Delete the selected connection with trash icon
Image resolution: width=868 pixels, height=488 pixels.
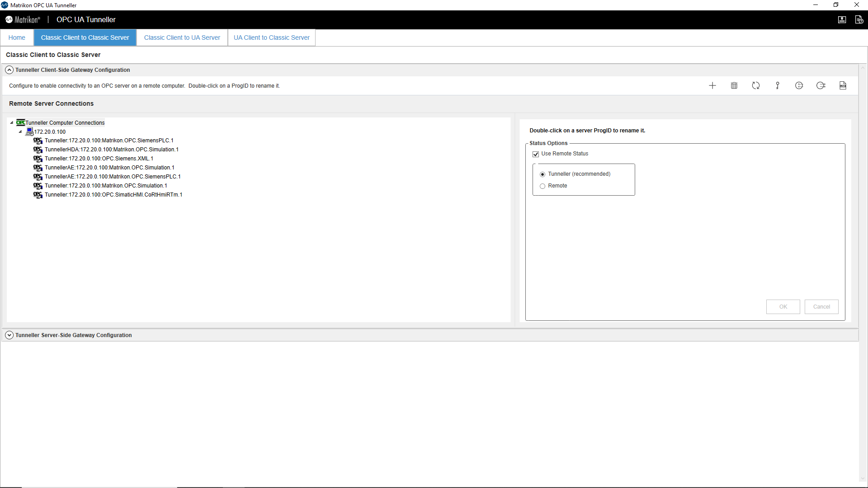(x=734, y=85)
